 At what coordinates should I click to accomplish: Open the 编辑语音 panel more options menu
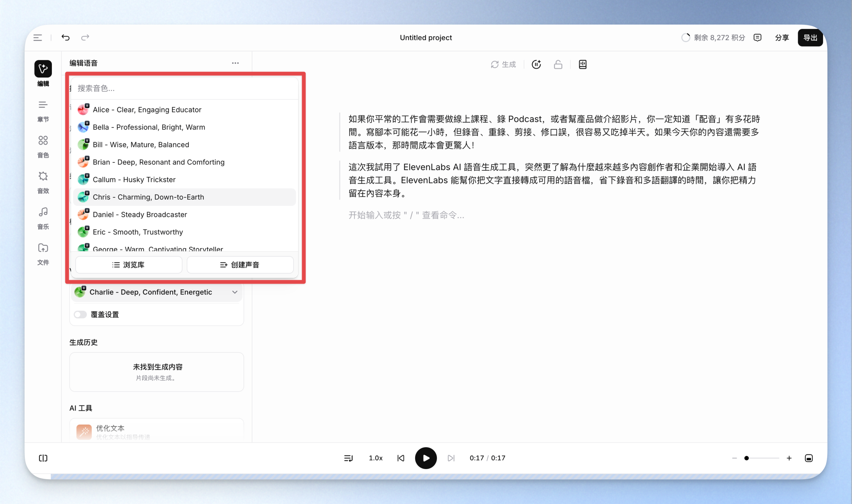pos(235,63)
